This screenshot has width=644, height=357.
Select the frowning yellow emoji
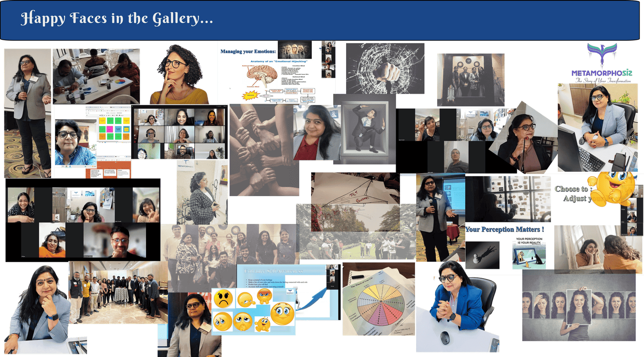[x=223, y=299]
